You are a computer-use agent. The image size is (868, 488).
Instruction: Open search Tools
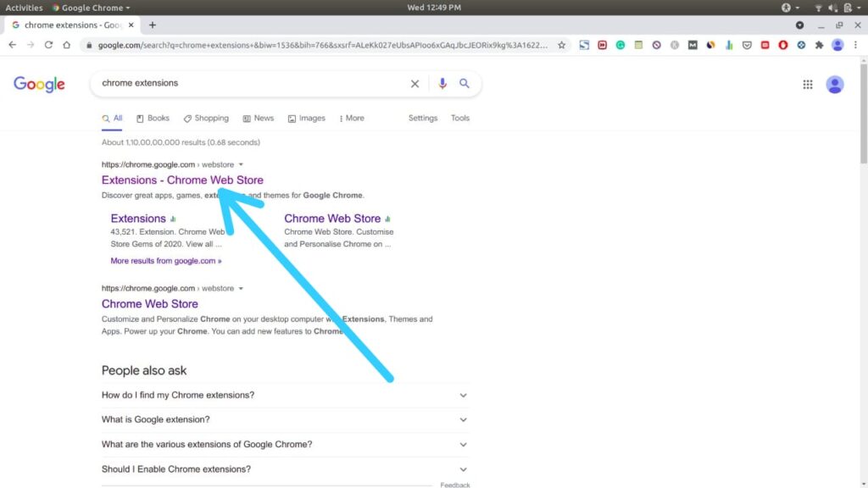(x=460, y=119)
